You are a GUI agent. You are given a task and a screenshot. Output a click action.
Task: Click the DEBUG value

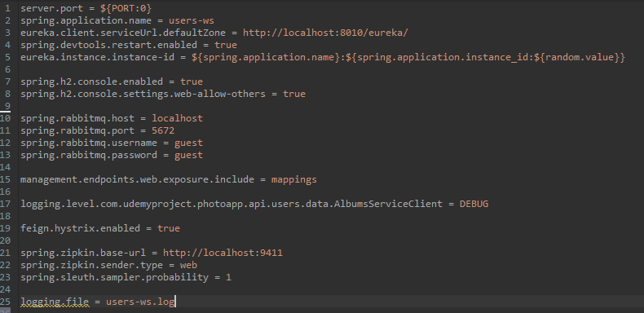click(474, 204)
